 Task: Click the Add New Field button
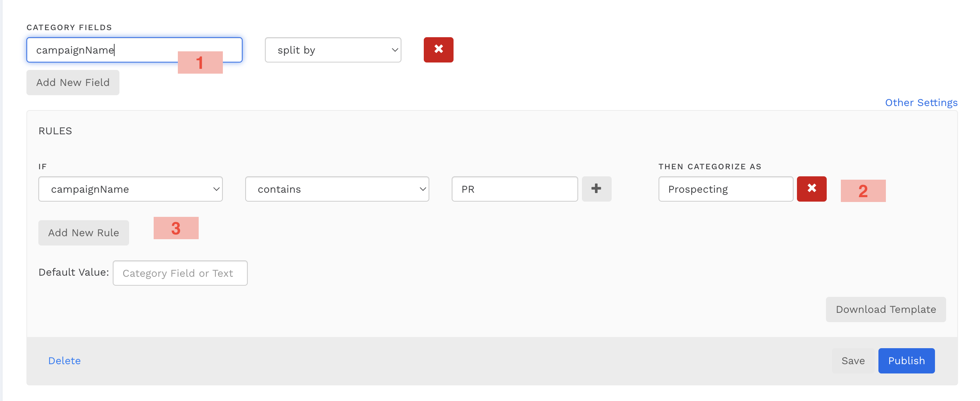tap(73, 82)
